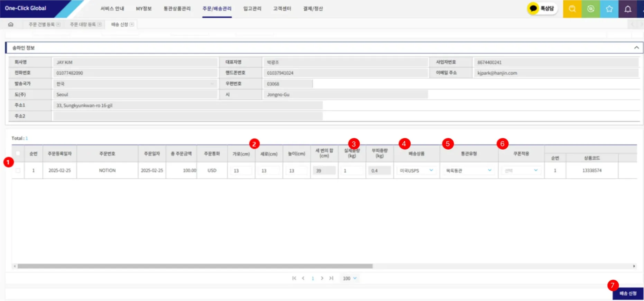Screen dimensions: 644x301
Task: Expand the coupon apply dropdown
Action: 521,170
